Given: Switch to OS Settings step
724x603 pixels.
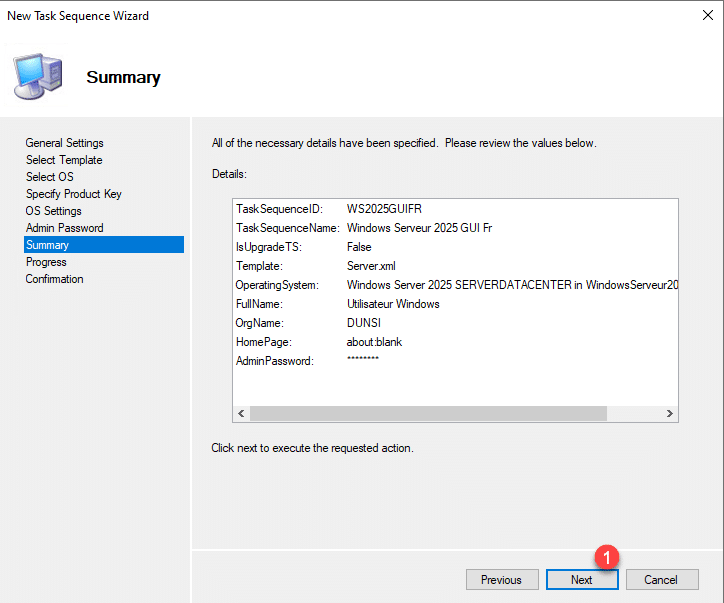Looking at the screenshot, I should pos(53,211).
